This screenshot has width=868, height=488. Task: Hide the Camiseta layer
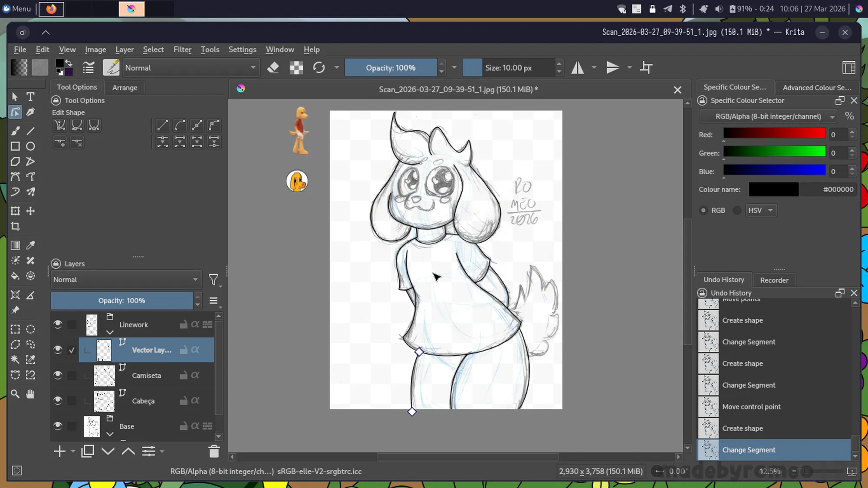(58, 375)
